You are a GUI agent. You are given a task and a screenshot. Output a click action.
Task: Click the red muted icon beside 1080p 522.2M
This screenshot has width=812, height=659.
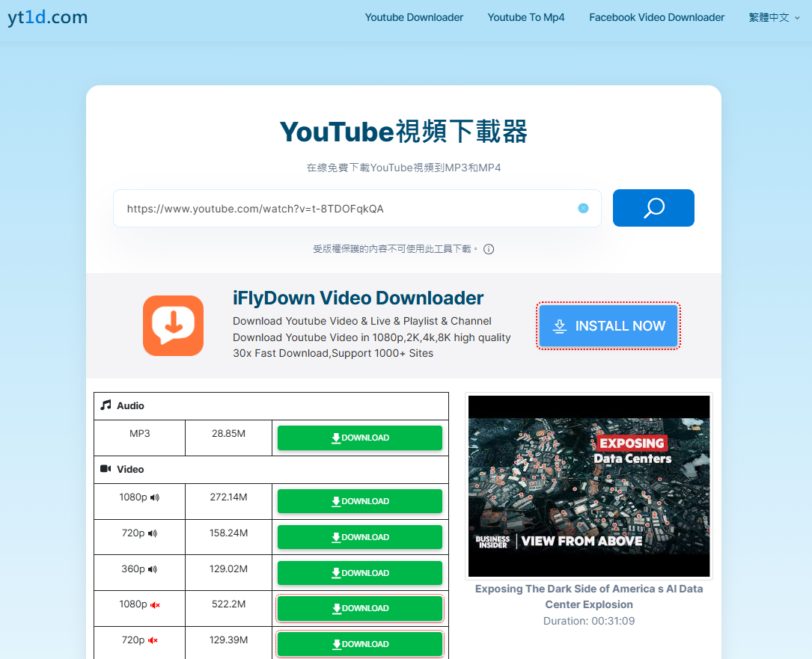tap(155, 604)
